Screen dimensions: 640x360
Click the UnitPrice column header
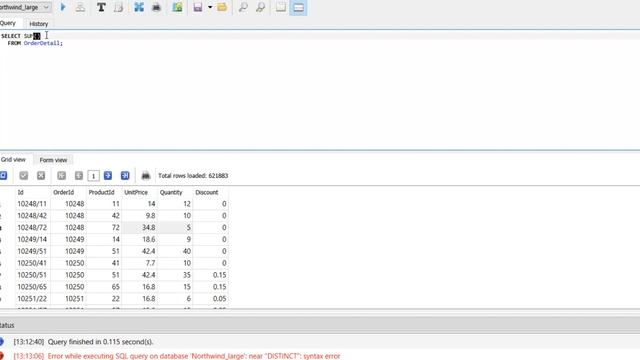pos(139,192)
